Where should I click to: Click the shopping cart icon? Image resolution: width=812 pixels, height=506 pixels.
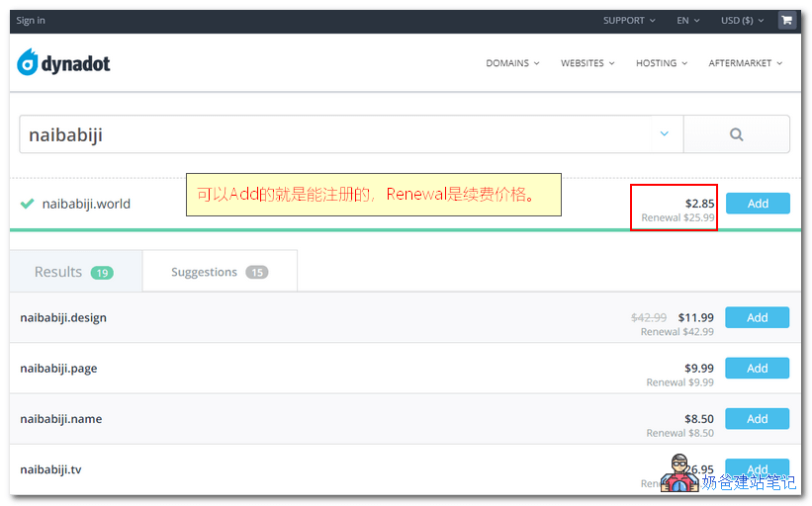[786, 20]
